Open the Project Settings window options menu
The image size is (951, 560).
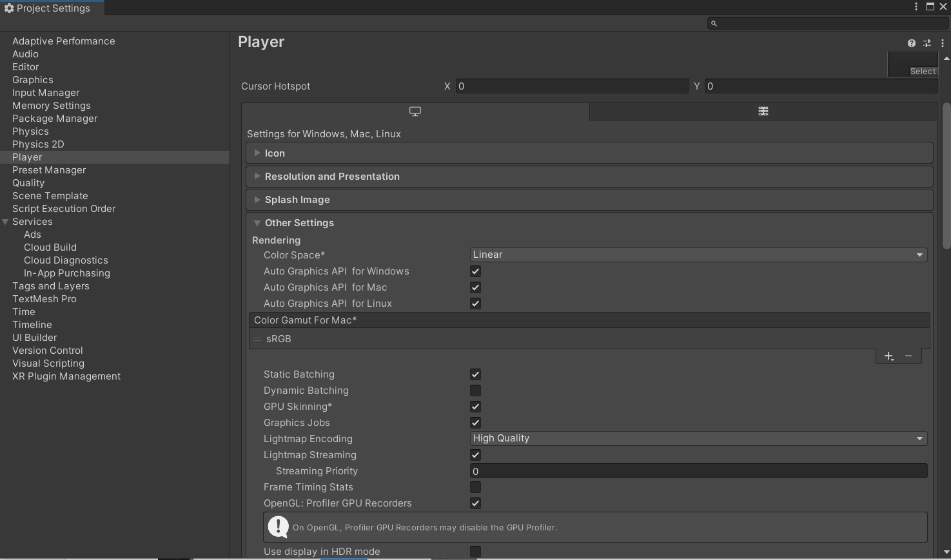pos(916,6)
